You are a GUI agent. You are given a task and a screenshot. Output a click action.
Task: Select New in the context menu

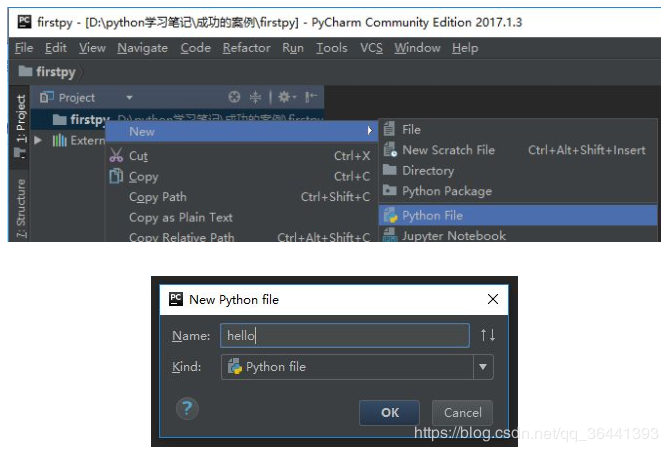[242, 131]
